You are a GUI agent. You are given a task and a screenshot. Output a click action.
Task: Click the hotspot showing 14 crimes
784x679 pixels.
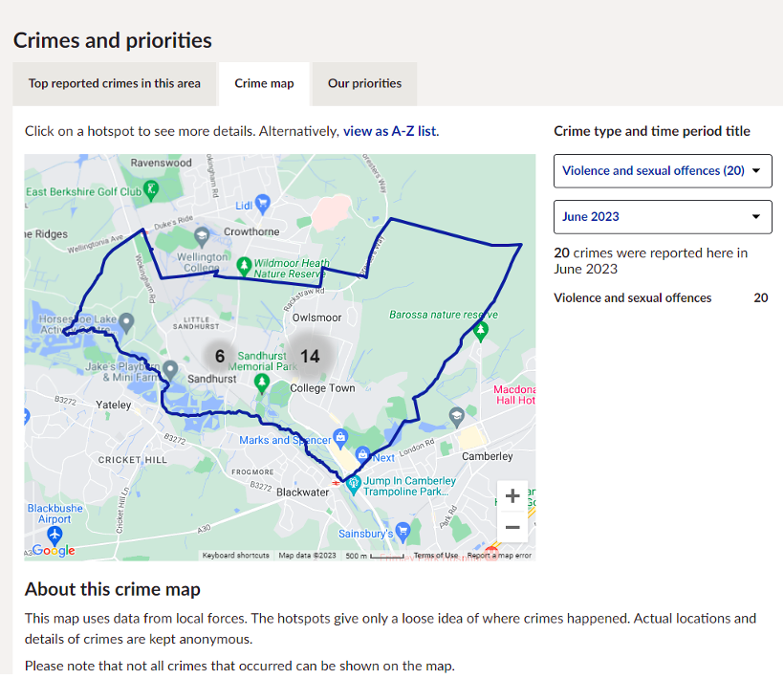click(x=310, y=356)
